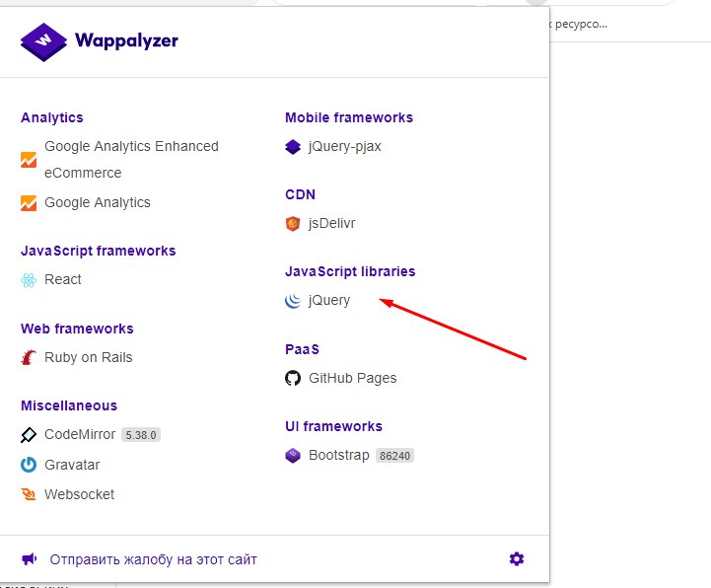Select the Websocket entry
Image resolution: width=711 pixels, height=588 pixels.
(79, 494)
